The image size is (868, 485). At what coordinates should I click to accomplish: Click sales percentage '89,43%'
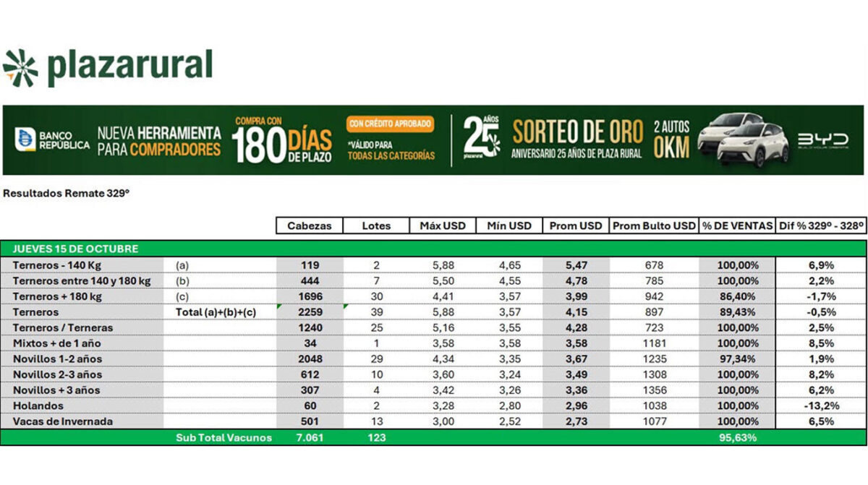pyautogui.click(x=737, y=312)
